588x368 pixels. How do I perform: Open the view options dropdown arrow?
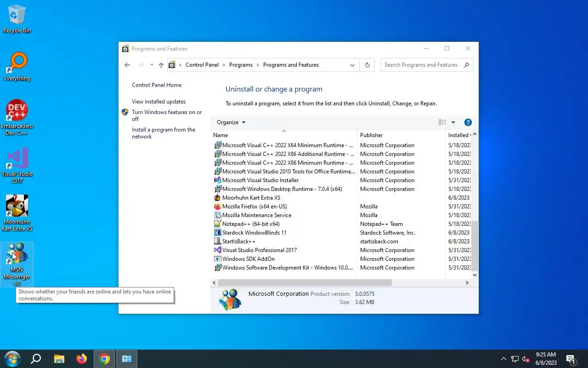click(x=453, y=122)
